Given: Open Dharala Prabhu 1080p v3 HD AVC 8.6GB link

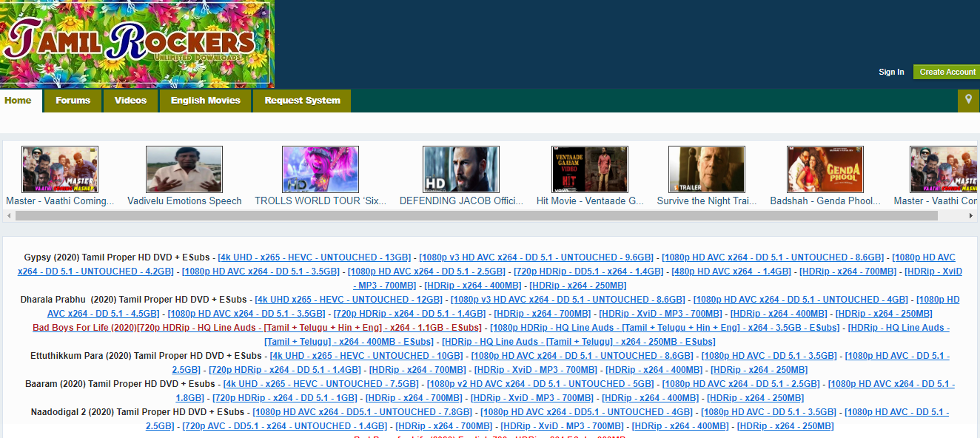Looking at the screenshot, I should pyautogui.click(x=568, y=300).
